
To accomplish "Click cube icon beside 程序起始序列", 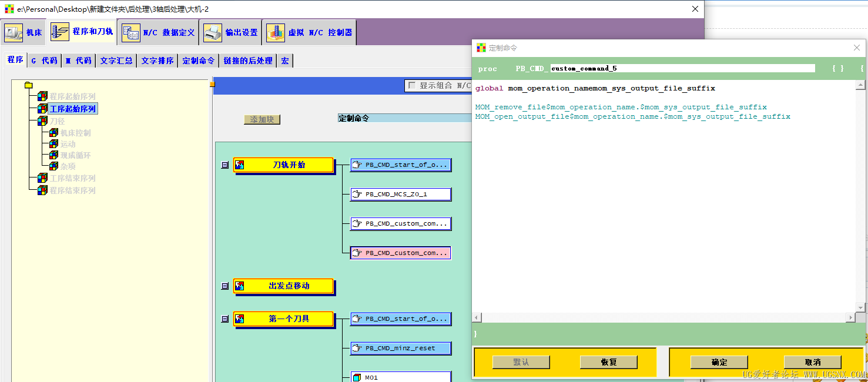I will tap(42, 96).
